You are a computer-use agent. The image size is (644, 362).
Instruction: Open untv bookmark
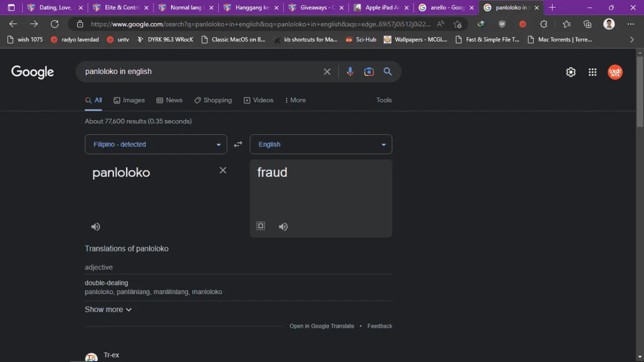(x=118, y=39)
